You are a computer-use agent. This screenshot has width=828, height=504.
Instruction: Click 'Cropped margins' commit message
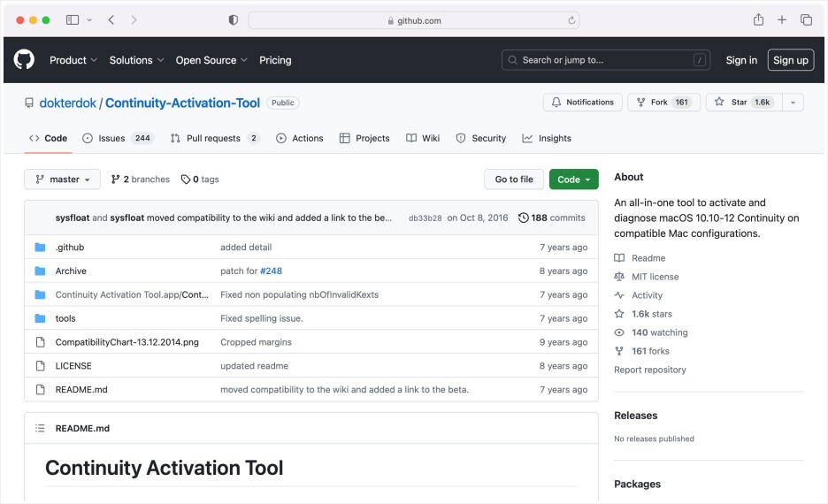click(x=257, y=342)
